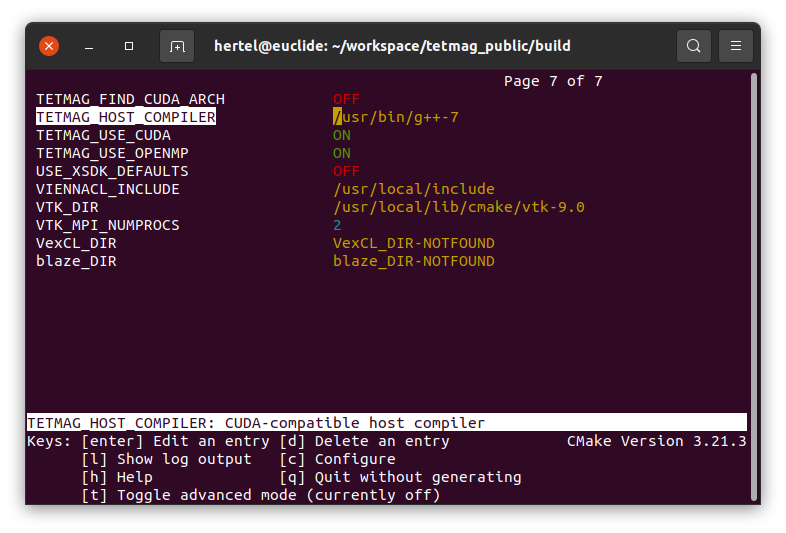Viewport: 786px width, 533px height.
Task: Select the TETMAG_FIND_CUDA_ARCH entry
Action: click(x=130, y=99)
